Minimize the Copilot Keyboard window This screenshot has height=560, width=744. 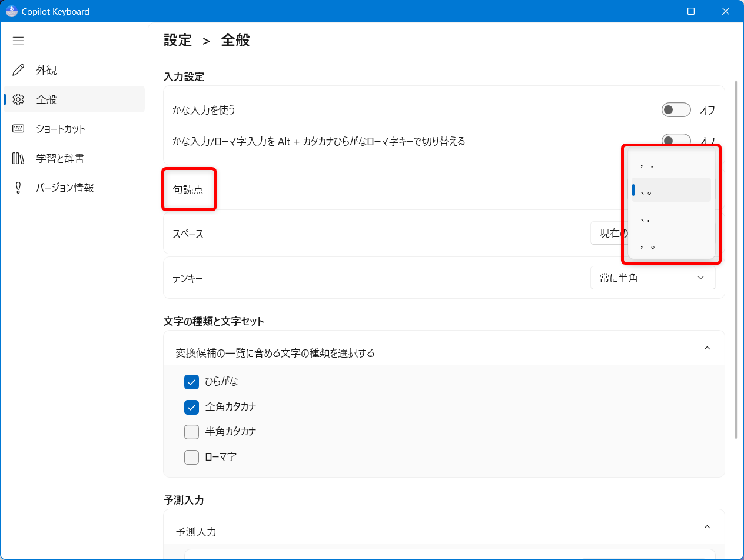point(656,11)
